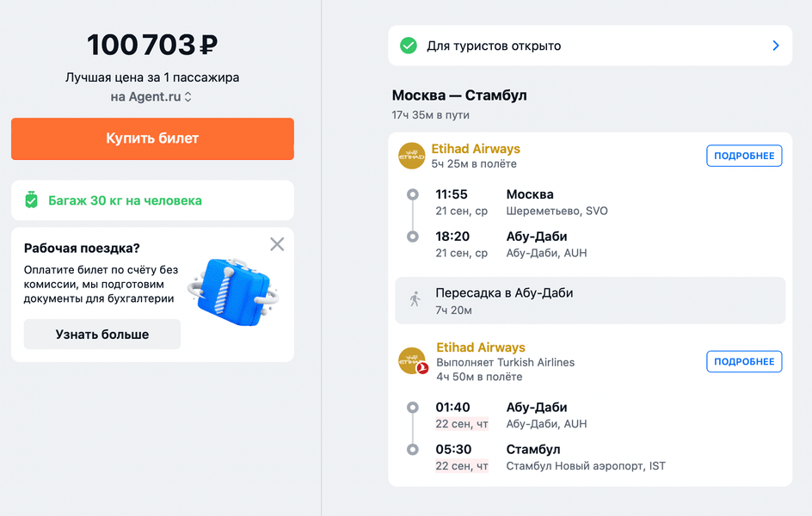This screenshot has height=516, width=812.
Task: Click the 100 703 ₽ price
Action: [152, 45]
